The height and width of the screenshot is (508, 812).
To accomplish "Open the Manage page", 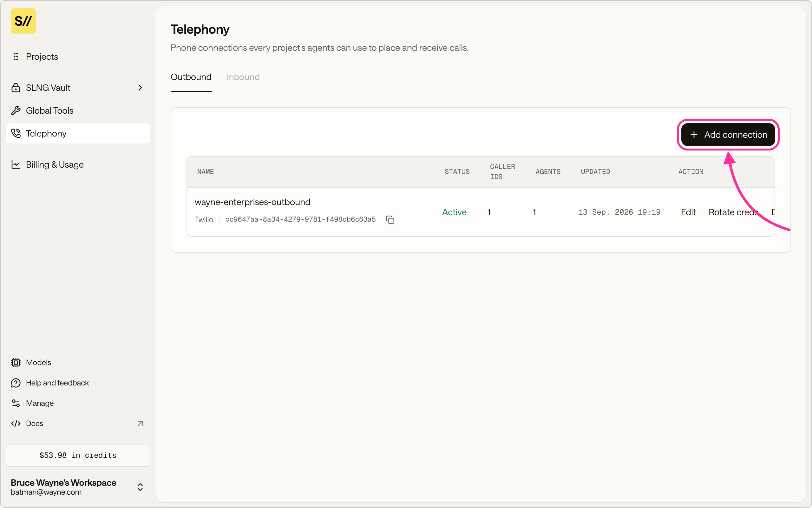I will [x=78, y=403].
